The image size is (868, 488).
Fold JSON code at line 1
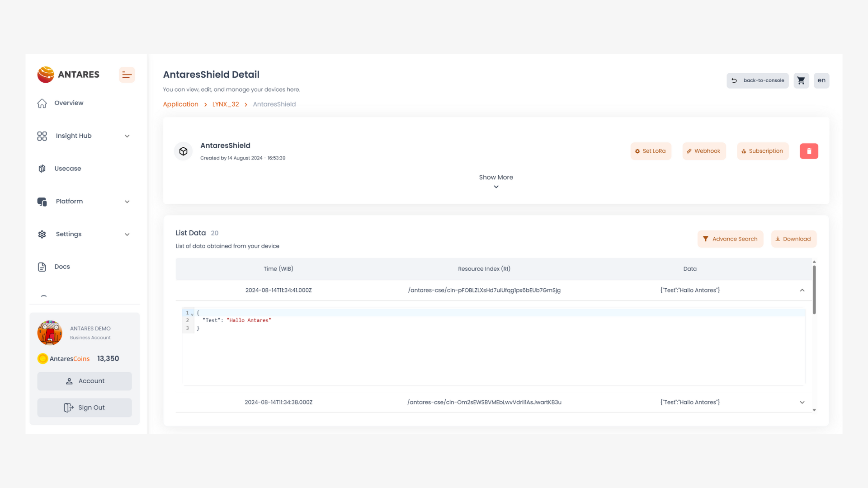click(x=192, y=314)
